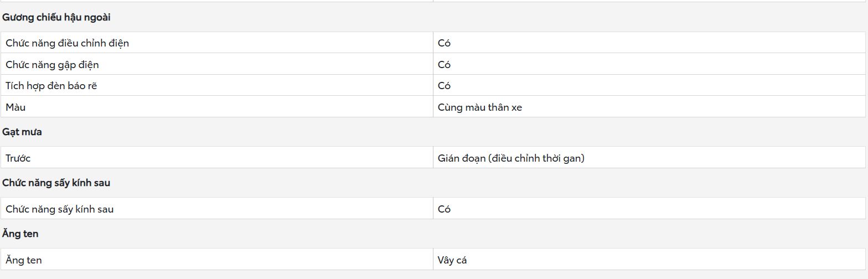The height and width of the screenshot is (279, 868).
Task: Click the bold 'Chức năng sấy kính sau' heading
Action: (56, 183)
